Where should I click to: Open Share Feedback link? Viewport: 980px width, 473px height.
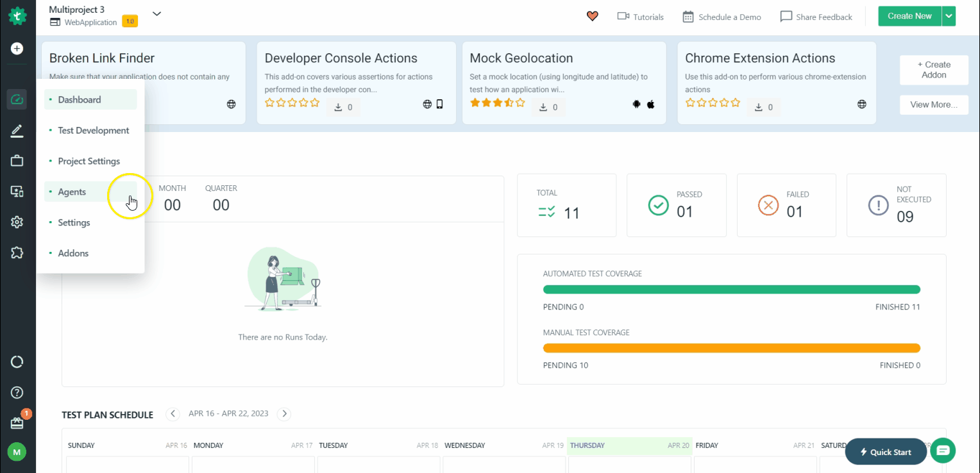tap(816, 17)
